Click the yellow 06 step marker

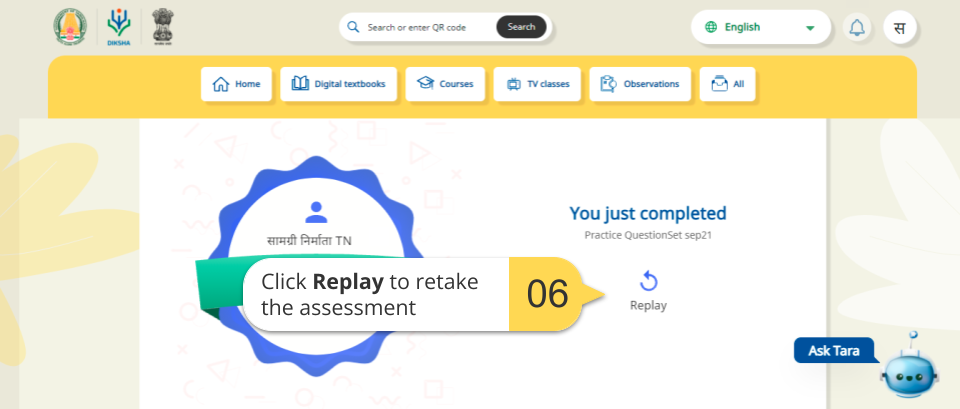point(547,294)
